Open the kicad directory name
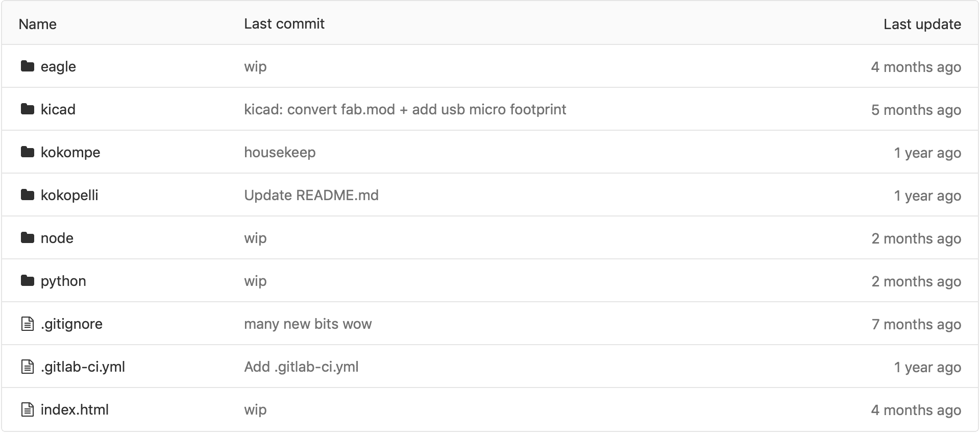 58,110
